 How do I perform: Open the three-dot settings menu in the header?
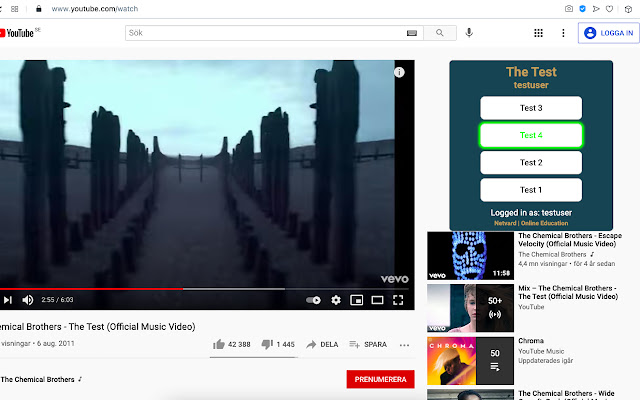click(563, 33)
